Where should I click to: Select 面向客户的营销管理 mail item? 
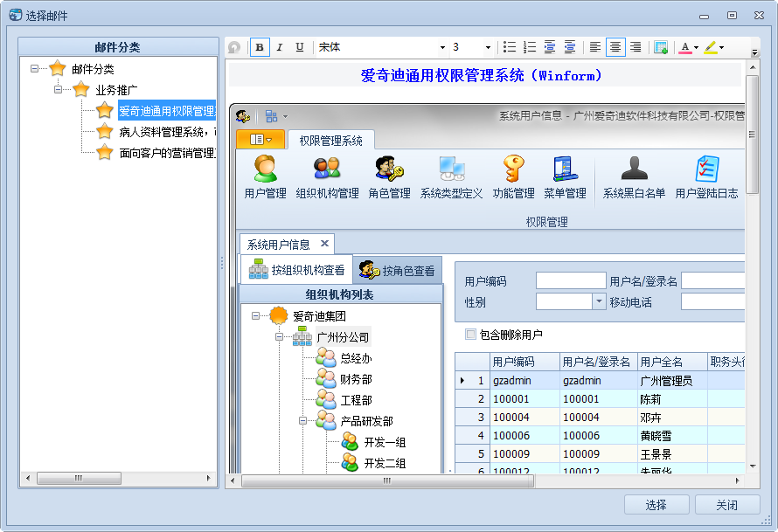167,153
